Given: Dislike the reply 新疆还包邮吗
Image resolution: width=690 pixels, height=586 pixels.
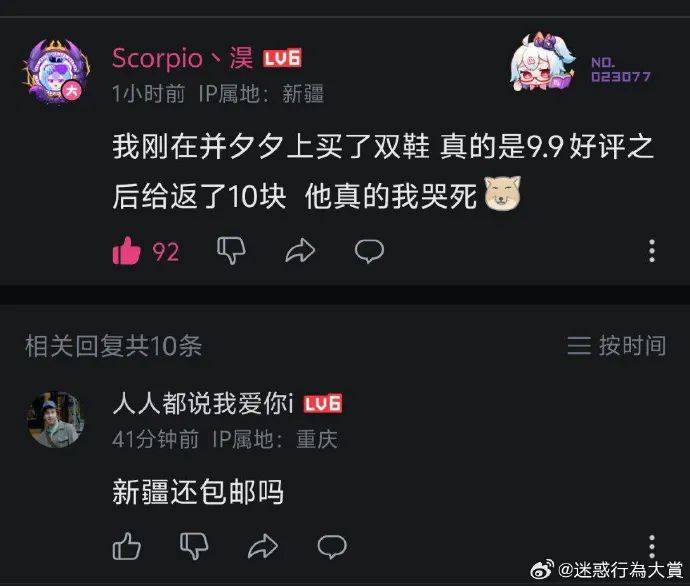Looking at the screenshot, I should pos(194,546).
